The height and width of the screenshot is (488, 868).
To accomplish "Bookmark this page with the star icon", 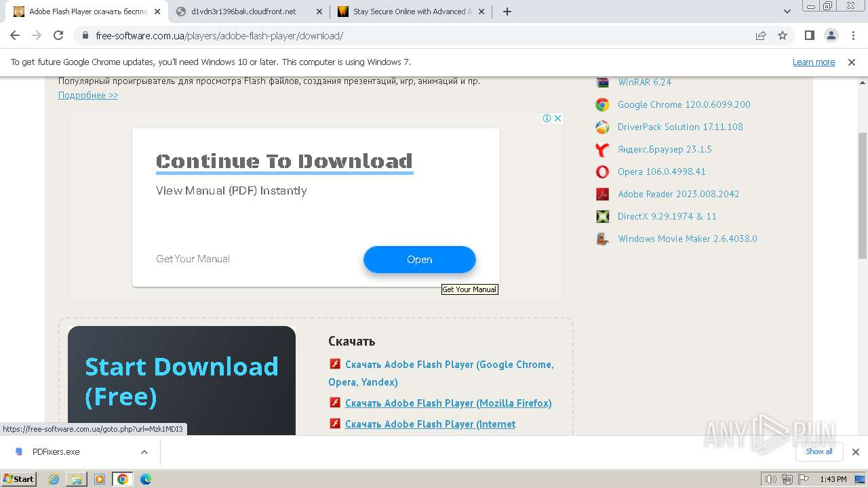I will click(x=783, y=36).
